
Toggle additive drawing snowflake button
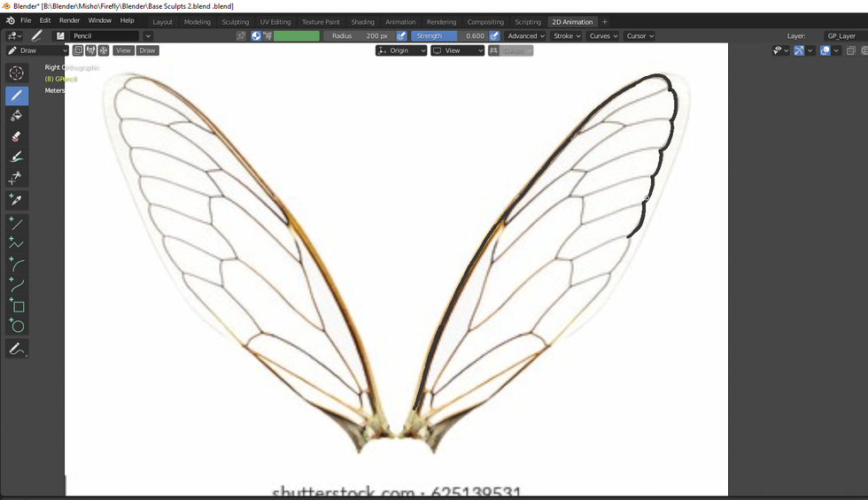pos(104,50)
